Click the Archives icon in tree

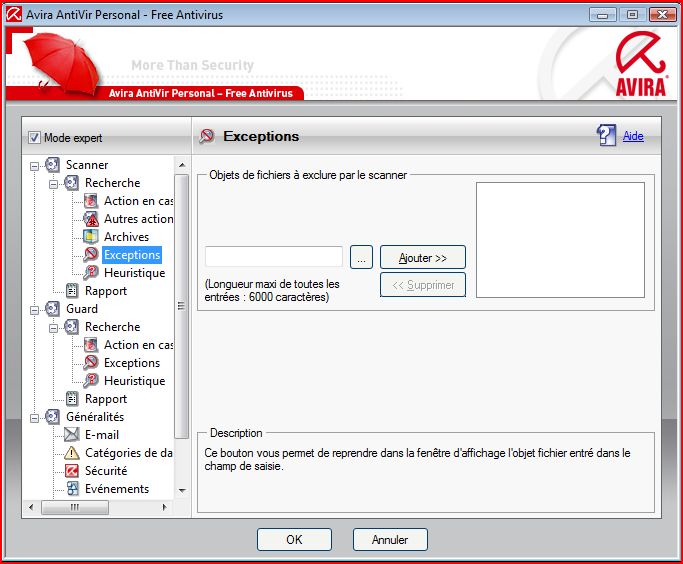[91, 237]
